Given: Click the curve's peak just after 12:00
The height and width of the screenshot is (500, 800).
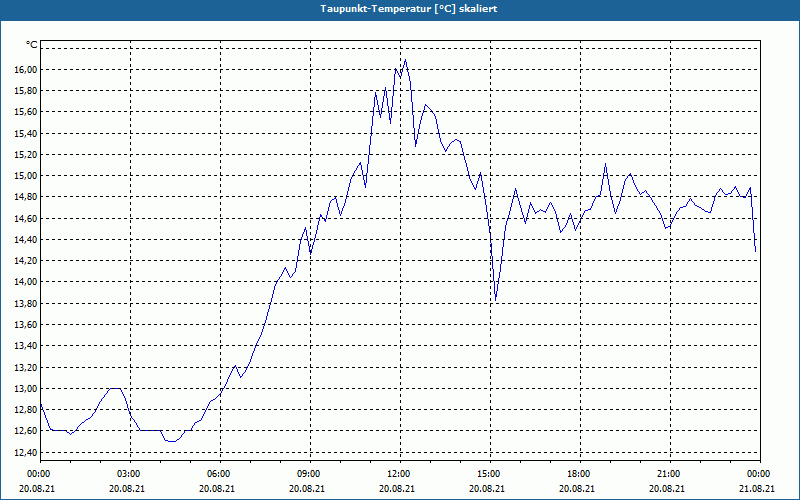Looking at the screenshot, I should (406, 60).
